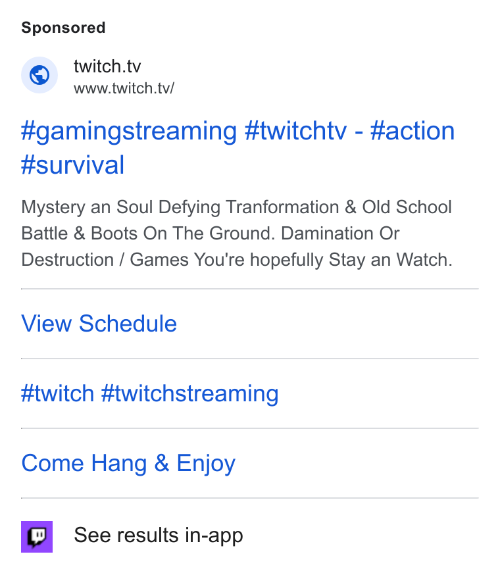Click the #twitch hashtag sitelink text

[58, 393]
